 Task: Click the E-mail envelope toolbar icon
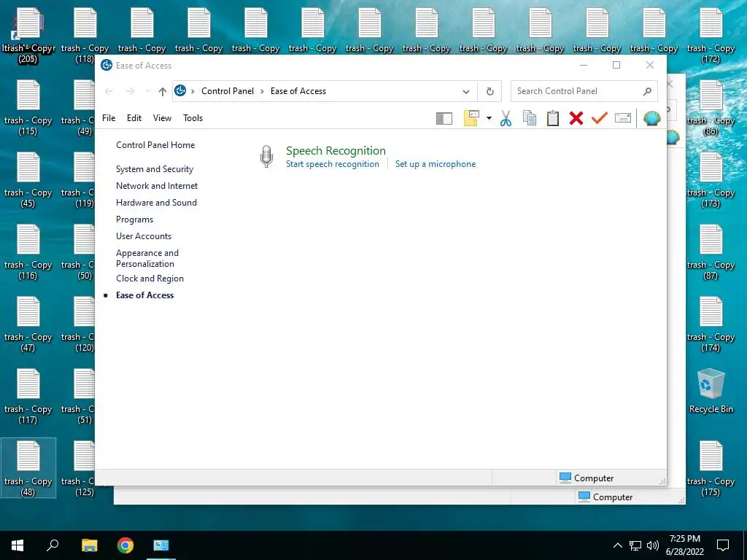point(623,118)
